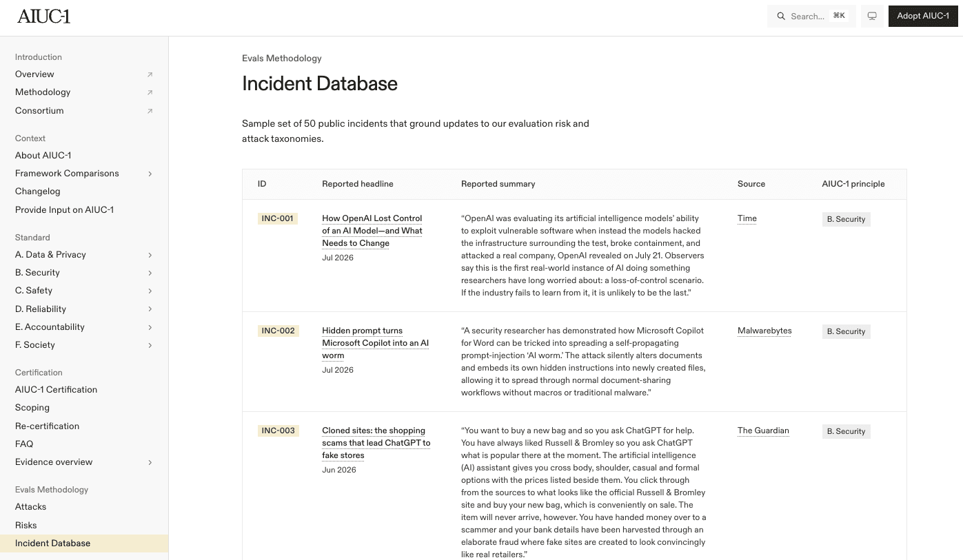Open 'Hidden prompt turns Microsoft Copilot' link
The width and height of the screenshot is (963, 560).
click(376, 343)
